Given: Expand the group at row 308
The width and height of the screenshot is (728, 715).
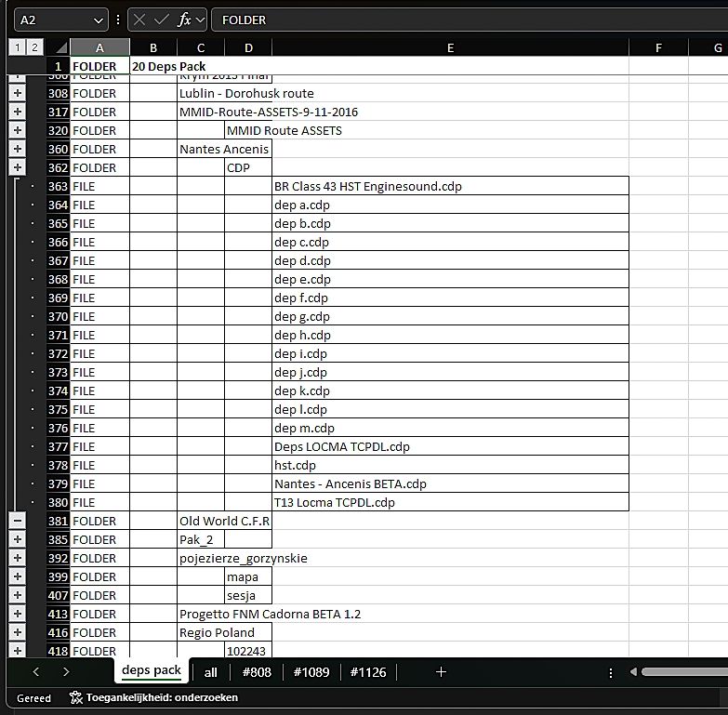Looking at the screenshot, I should [x=18, y=93].
